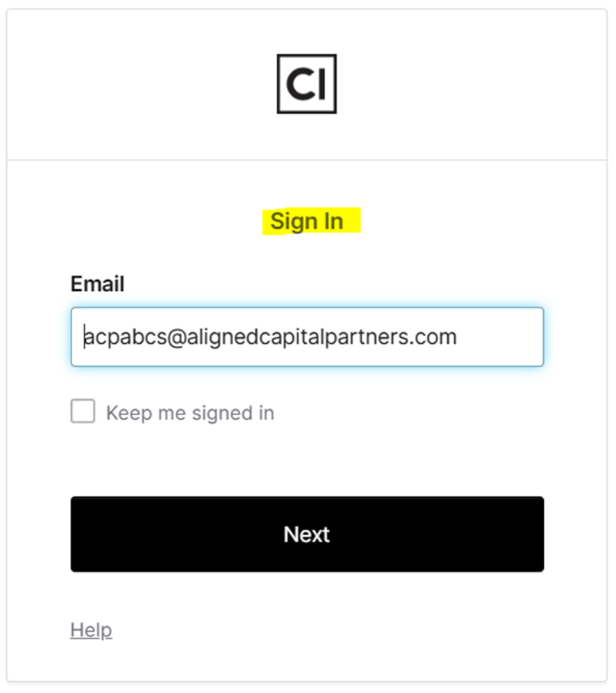The image size is (616, 693).
Task: Click the blank space at the right of the email field
Action: tap(499, 337)
